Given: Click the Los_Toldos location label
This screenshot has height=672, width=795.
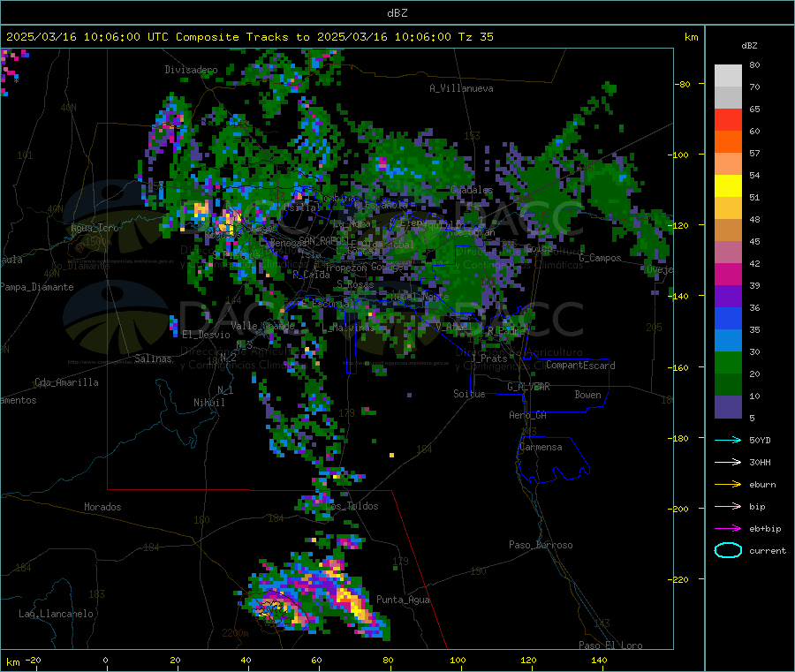Looking at the screenshot, I should tap(352, 506).
